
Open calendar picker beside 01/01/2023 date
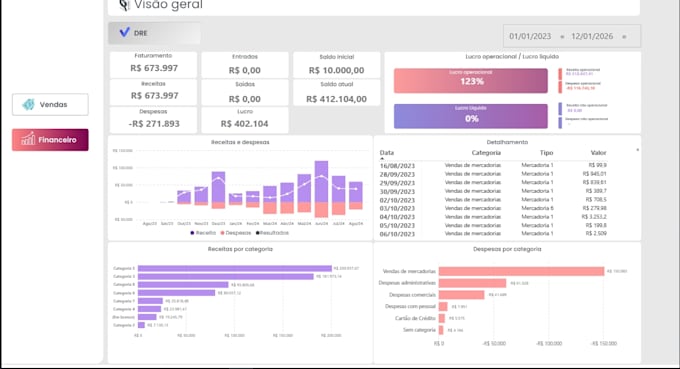click(562, 37)
